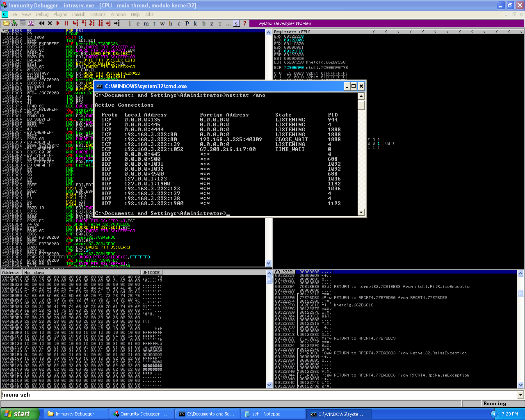The height and width of the screenshot is (420, 525).
Task: Show Threads via the 't' button
Action: click(154, 23)
